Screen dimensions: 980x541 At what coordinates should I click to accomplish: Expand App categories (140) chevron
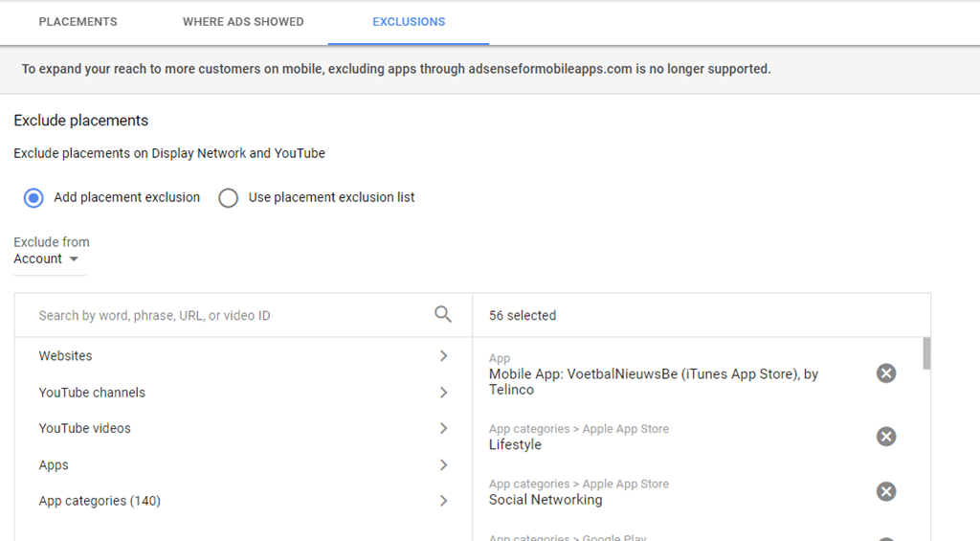coord(443,501)
